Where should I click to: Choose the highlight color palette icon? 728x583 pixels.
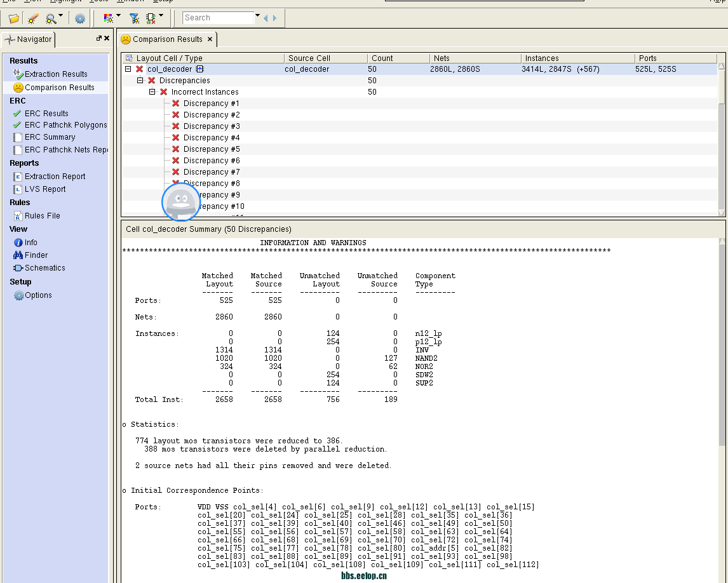point(108,18)
